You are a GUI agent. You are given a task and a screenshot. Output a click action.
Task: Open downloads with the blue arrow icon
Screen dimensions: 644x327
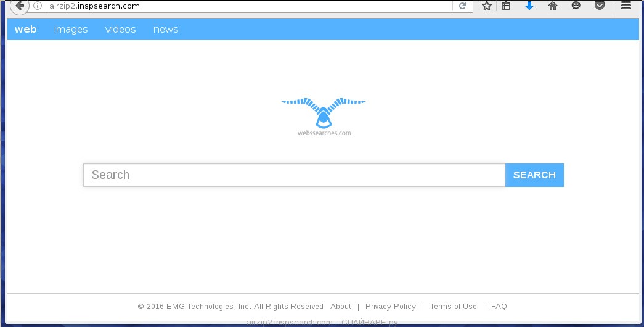(x=529, y=6)
